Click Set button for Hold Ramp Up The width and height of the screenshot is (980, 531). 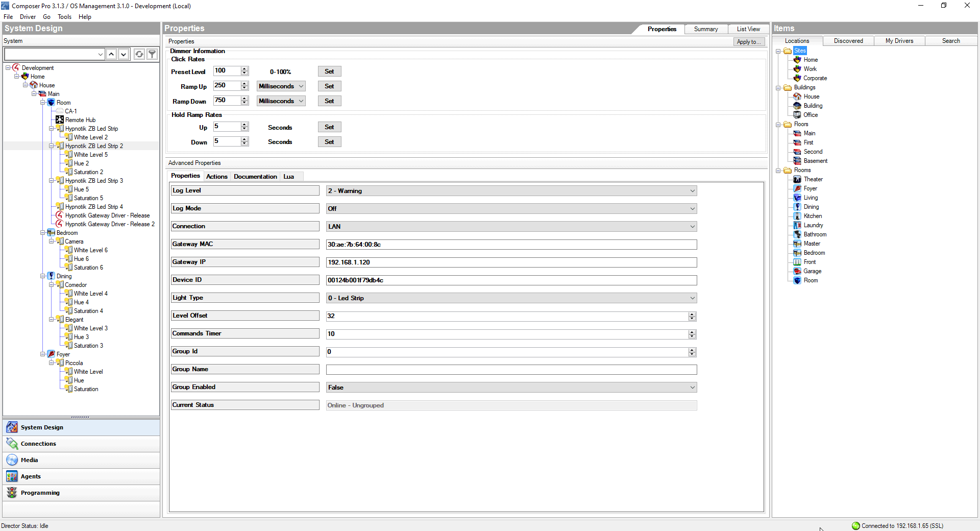click(329, 127)
